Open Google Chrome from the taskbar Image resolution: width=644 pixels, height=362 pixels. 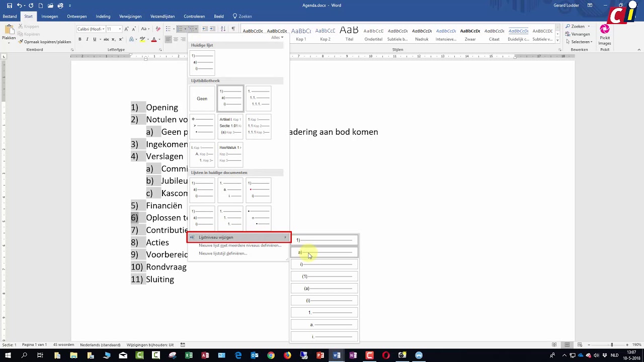(x=271, y=355)
